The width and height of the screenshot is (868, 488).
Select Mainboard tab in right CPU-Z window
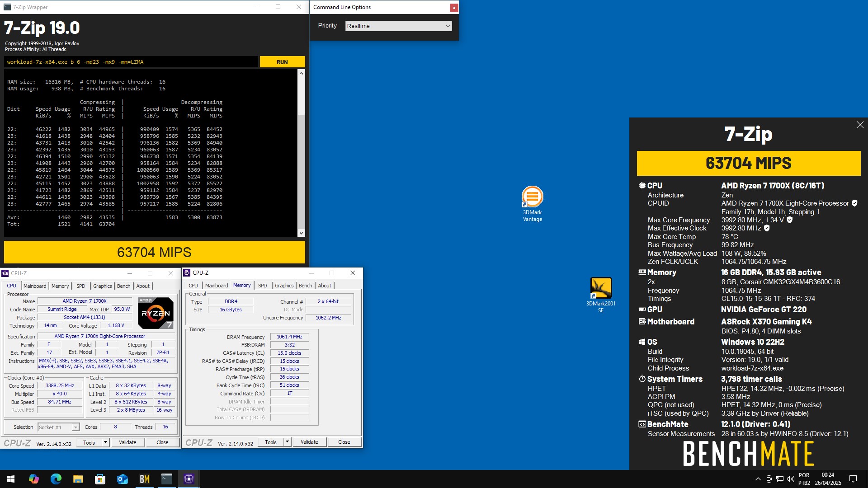(217, 286)
